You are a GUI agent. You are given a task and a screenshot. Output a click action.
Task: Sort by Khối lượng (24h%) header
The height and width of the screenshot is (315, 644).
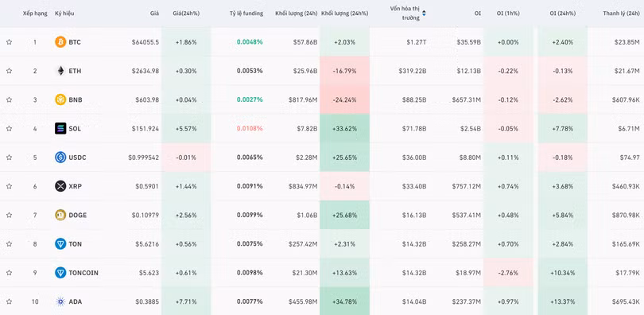(344, 14)
